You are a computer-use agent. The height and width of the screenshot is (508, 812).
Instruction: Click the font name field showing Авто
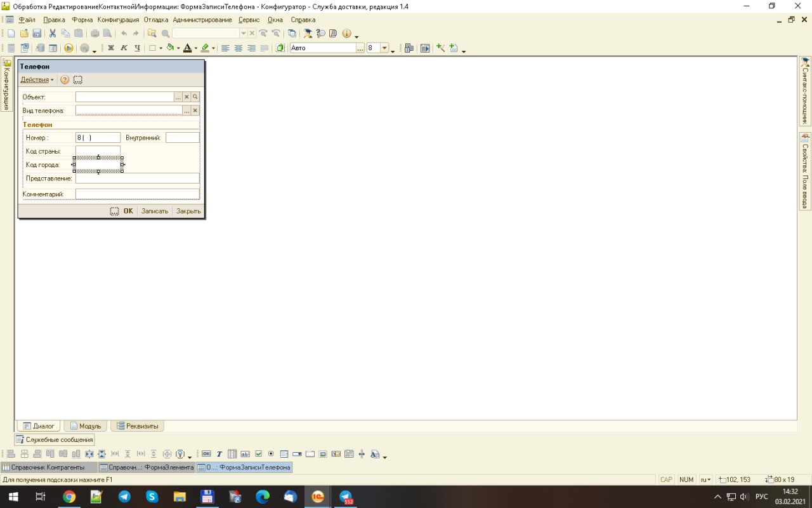(323, 48)
